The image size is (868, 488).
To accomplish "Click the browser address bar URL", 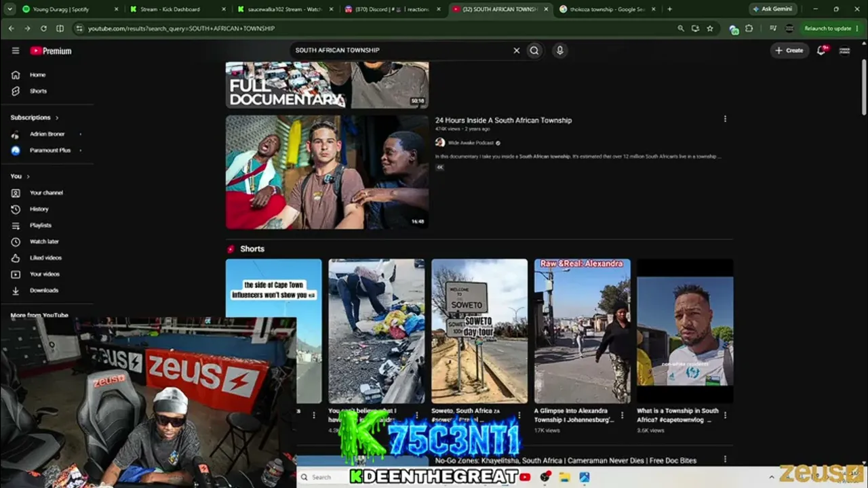I will coord(181,28).
